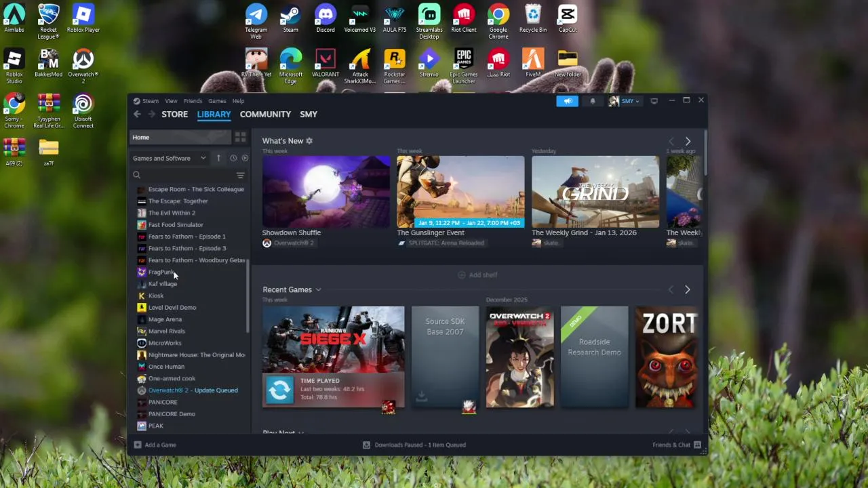Viewport: 868px width, 488px height.
Task: Open the Epic Games Launcher desktop icon
Action: [464, 58]
